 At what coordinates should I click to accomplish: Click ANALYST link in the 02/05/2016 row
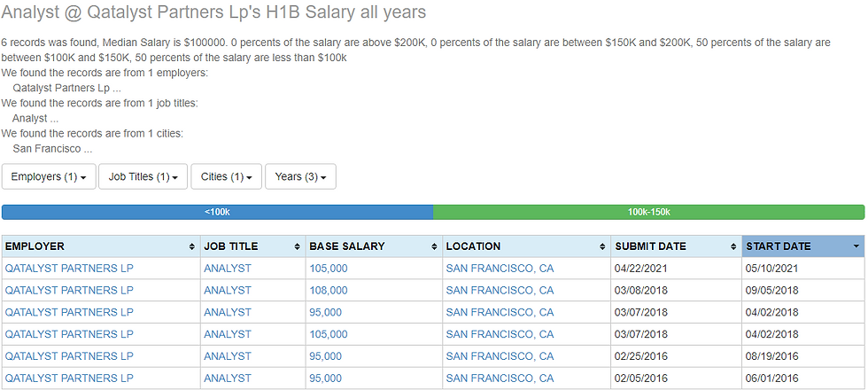click(228, 378)
